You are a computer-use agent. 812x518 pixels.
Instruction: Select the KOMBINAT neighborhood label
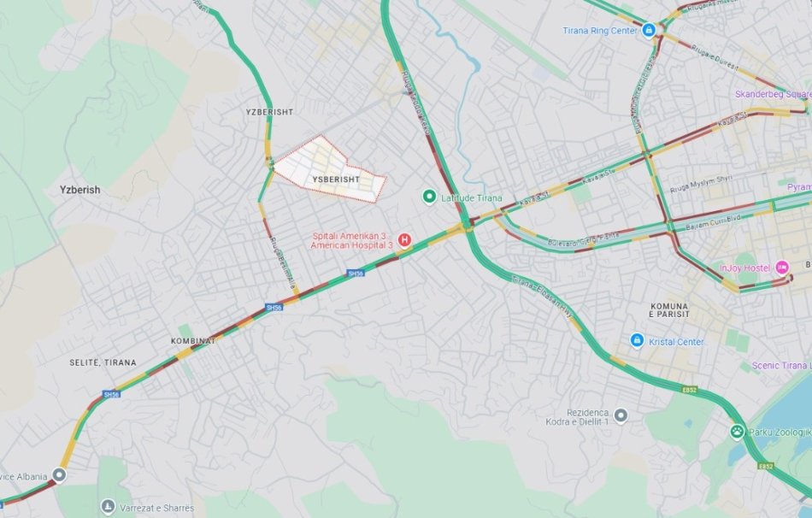coord(193,341)
